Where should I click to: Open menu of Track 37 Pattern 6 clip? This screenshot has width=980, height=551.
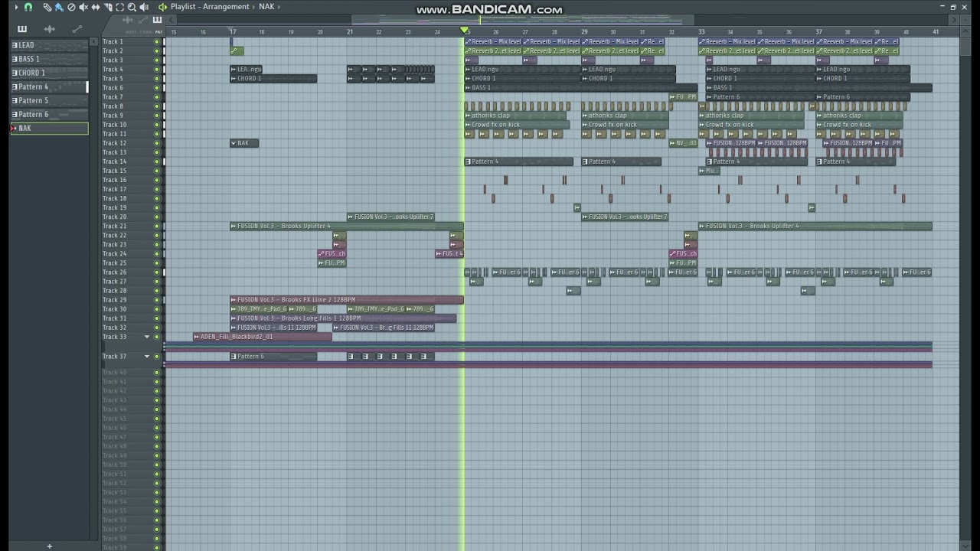[234, 356]
